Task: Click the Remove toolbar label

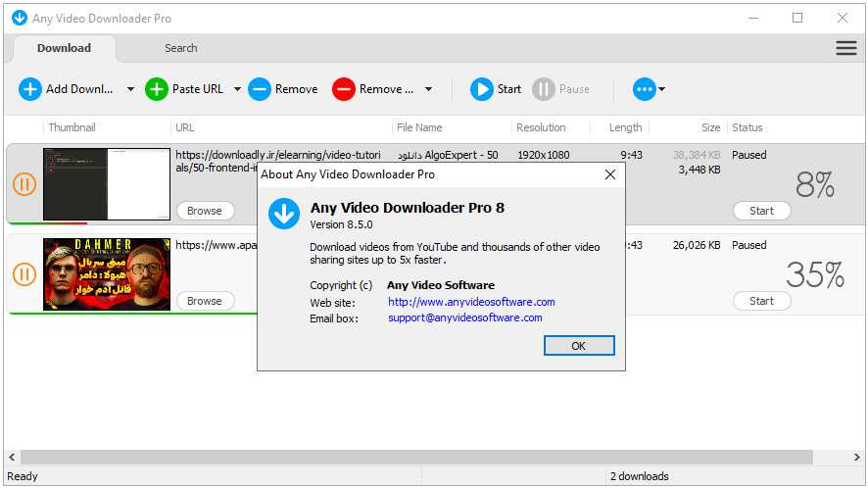Action: click(x=296, y=89)
